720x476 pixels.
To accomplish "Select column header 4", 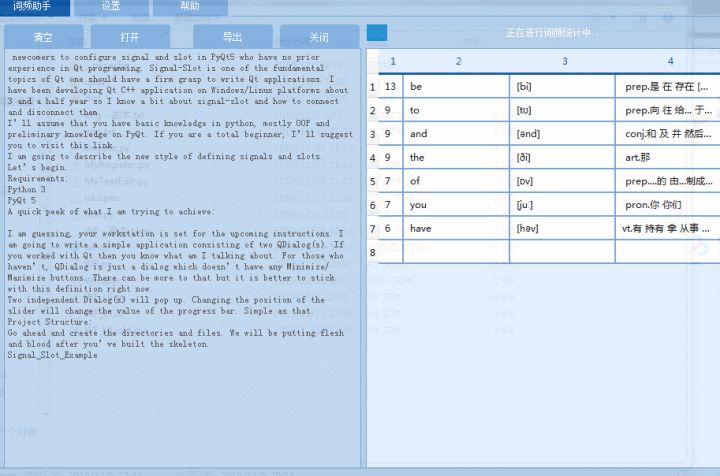I will click(670, 62).
